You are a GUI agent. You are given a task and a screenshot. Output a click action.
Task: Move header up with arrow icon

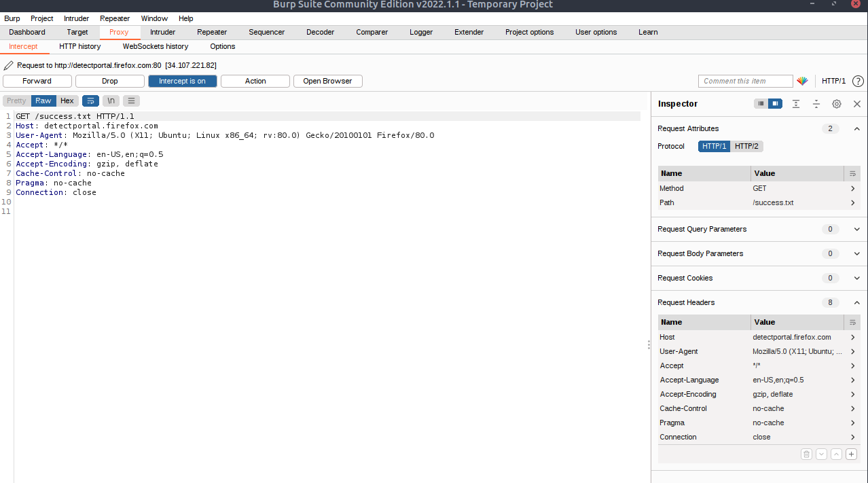click(836, 454)
